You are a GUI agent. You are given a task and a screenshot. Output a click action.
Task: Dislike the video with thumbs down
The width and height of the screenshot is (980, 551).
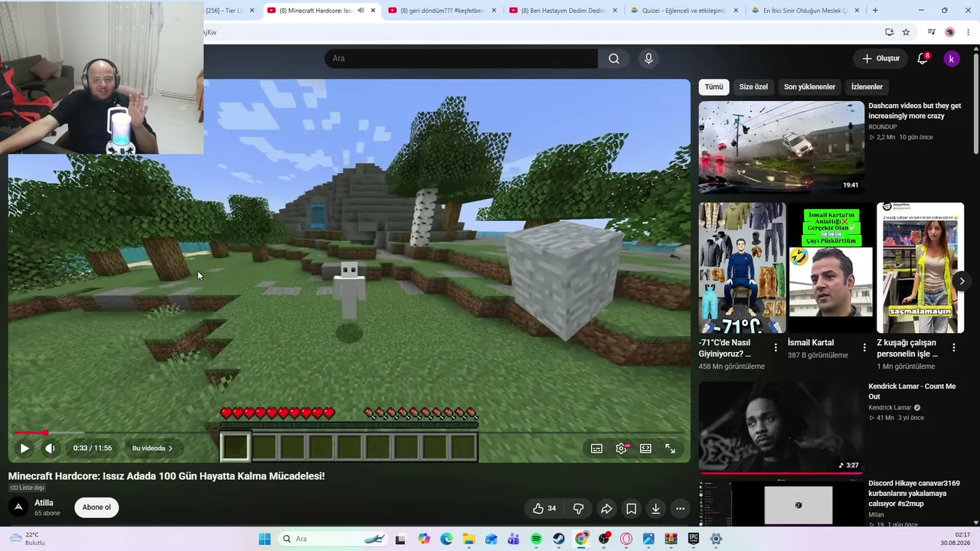tap(579, 508)
